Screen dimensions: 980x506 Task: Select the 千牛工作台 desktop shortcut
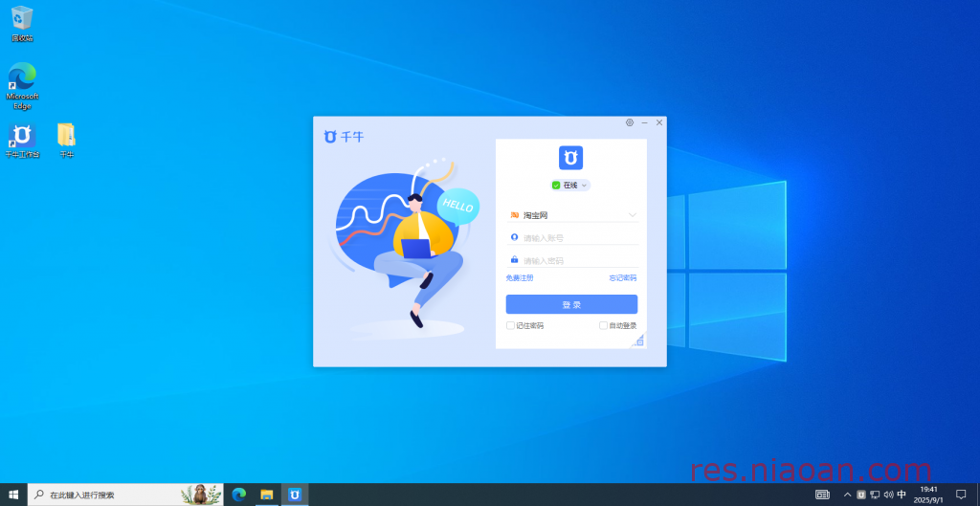click(22, 141)
